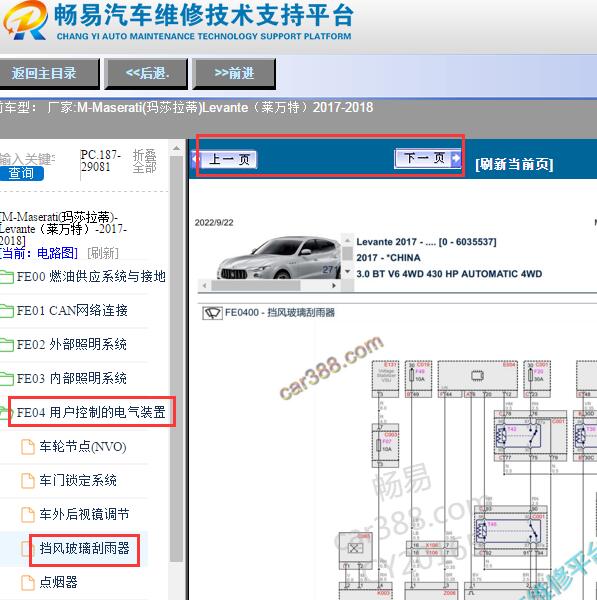Image resolution: width=597 pixels, height=600 pixels.
Task: Collapse FE04 用户控制的电气装置 folder
Action: [91, 412]
